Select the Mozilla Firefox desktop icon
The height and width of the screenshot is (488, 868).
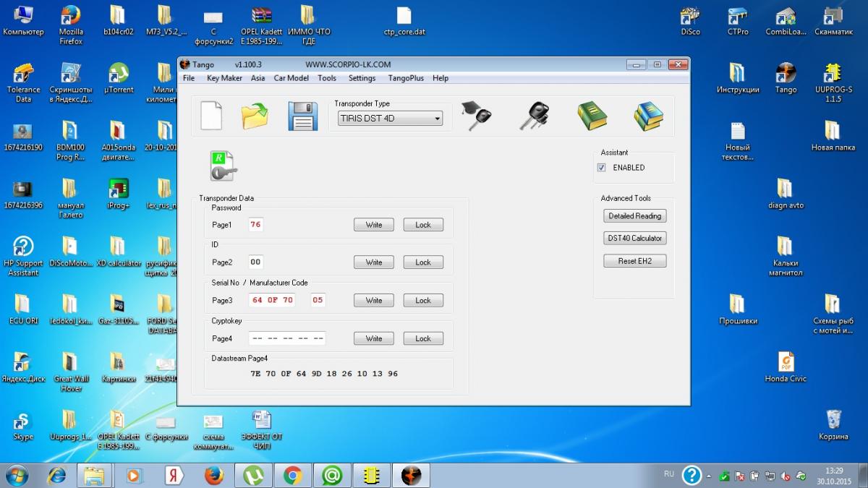(70, 24)
